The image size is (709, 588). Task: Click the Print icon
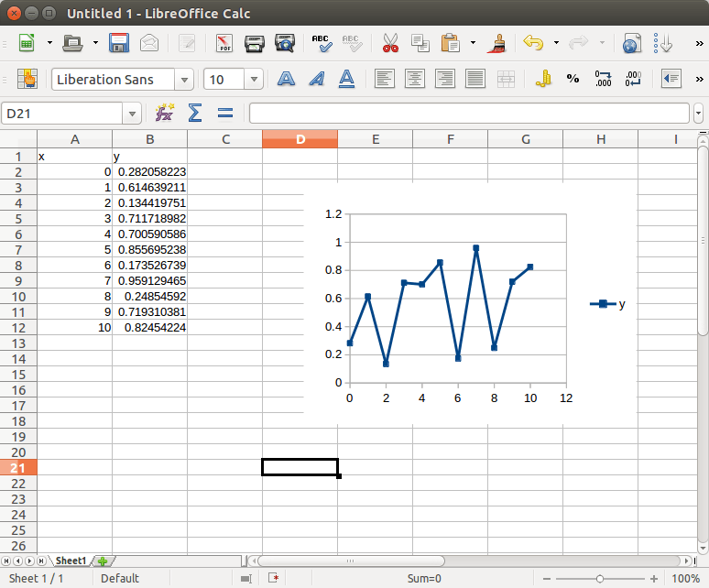click(255, 43)
